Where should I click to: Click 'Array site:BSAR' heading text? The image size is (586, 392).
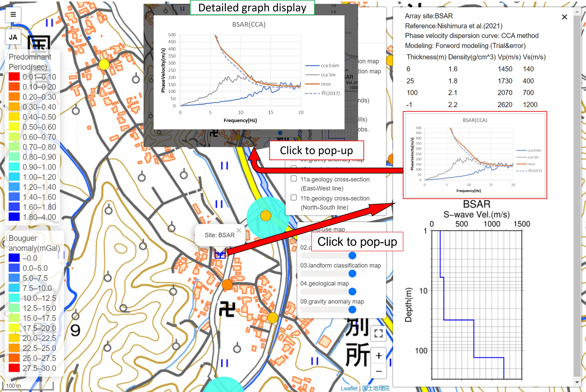(429, 16)
